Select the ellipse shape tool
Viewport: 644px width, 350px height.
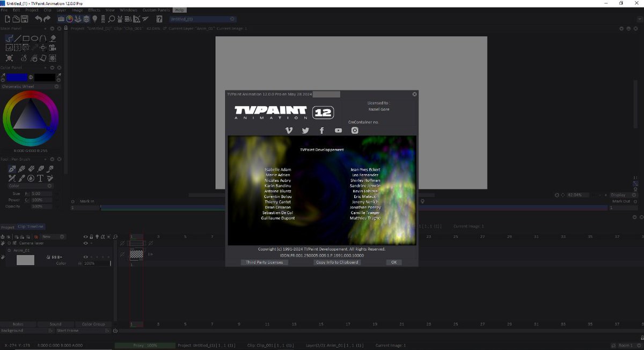pyautogui.click(x=34, y=38)
